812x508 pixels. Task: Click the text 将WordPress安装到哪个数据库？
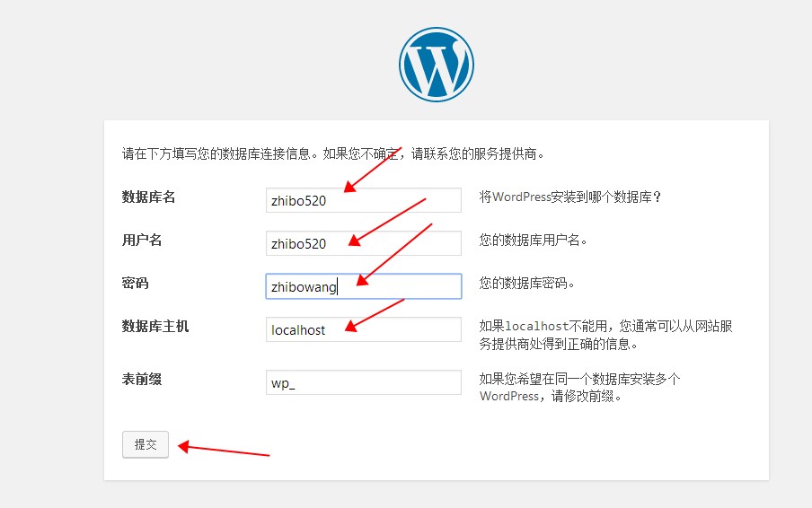(x=570, y=197)
